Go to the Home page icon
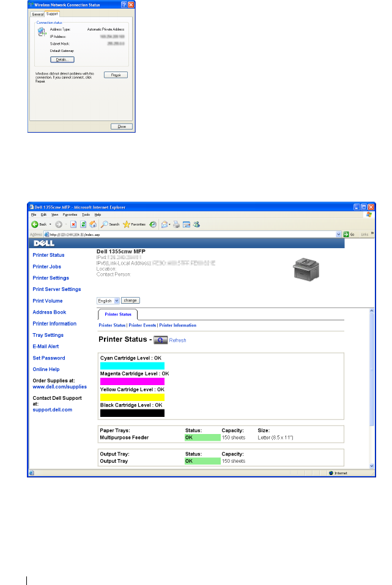The width and height of the screenshot is (392, 585). (x=93, y=224)
